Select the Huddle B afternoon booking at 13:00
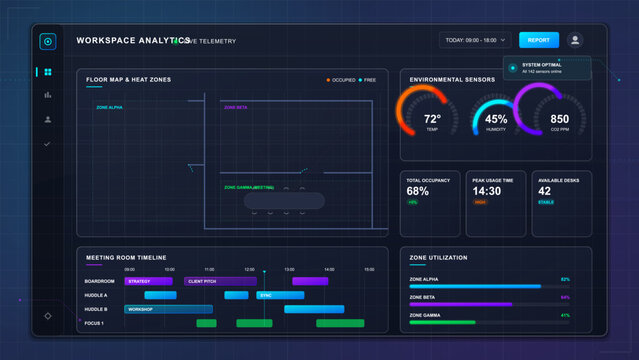Viewport: 639px width, 360px height. point(314,309)
